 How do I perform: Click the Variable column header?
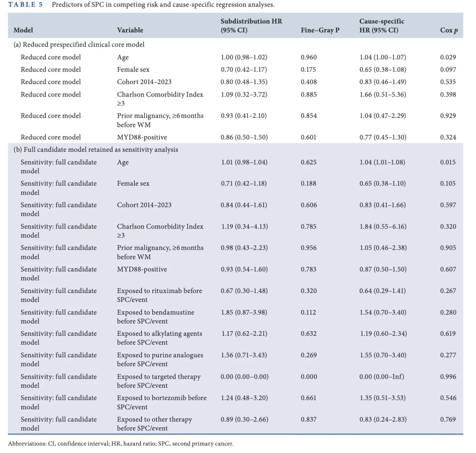[x=130, y=30]
